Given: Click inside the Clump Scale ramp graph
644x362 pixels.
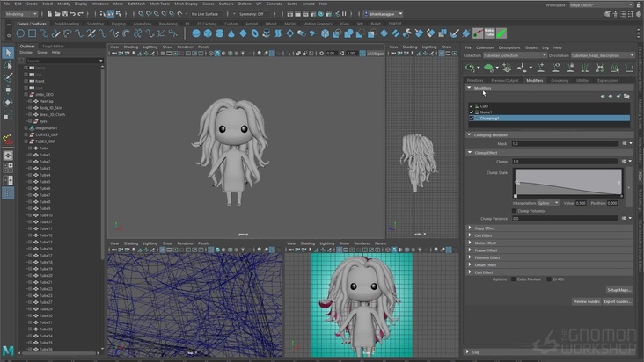Looking at the screenshot, I should (x=567, y=183).
